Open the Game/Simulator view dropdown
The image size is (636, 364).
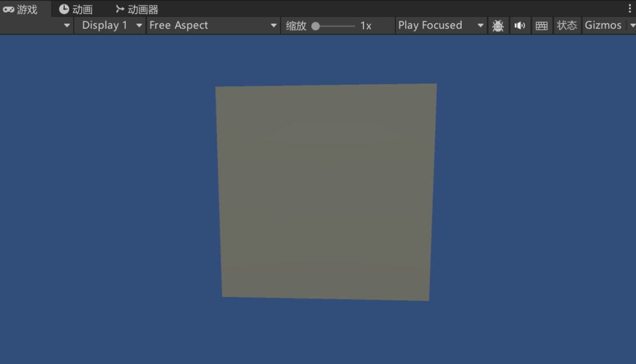[x=37, y=26]
